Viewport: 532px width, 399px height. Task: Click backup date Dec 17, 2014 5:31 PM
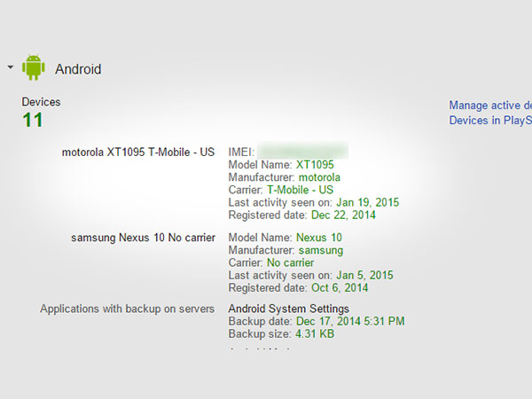click(350, 321)
